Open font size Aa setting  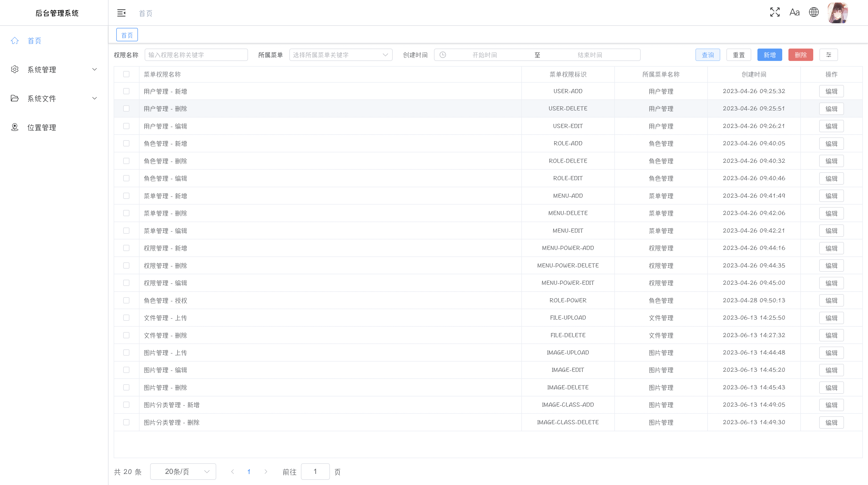tap(794, 12)
